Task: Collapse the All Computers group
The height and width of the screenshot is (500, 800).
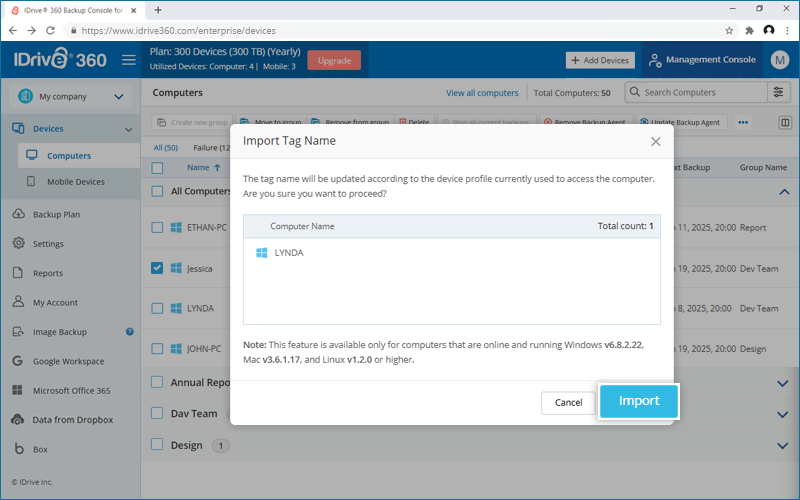Action: [x=784, y=192]
